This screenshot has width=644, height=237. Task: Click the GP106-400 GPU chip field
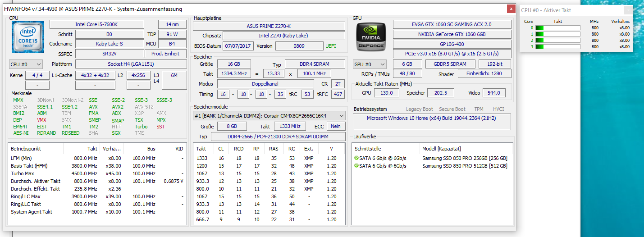tap(452, 44)
